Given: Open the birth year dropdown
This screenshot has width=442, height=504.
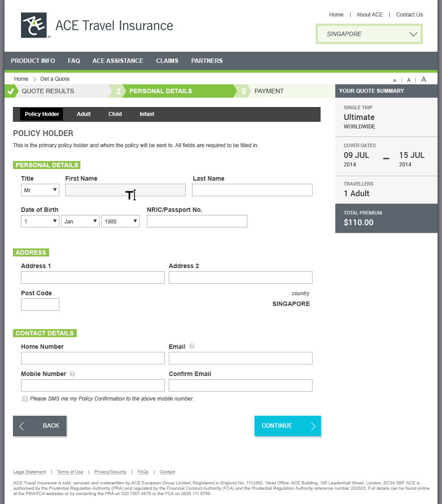Looking at the screenshot, I should tap(121, 221).
